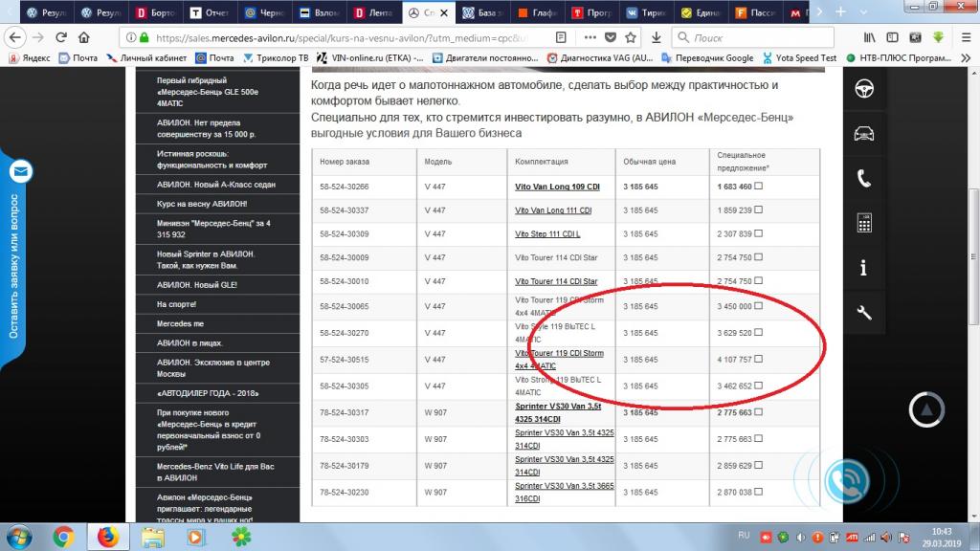
Task: Click the blue callback phone widget
Action: pyautogui.click(x=847, y=481)
